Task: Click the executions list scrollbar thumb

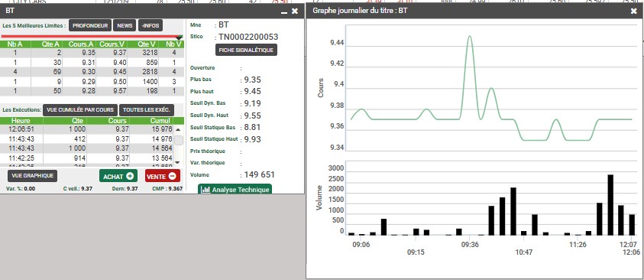Action: coord(178,141)
